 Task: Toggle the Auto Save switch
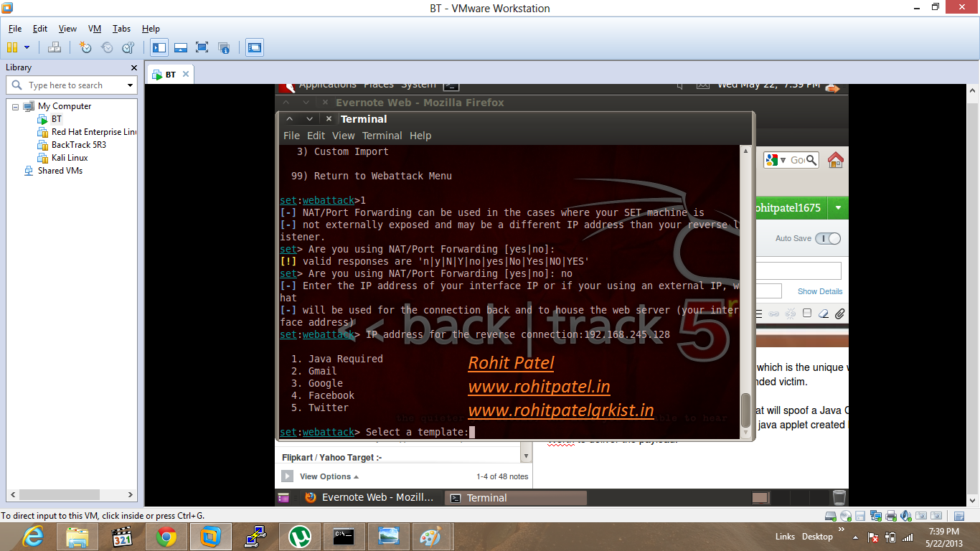828,238
